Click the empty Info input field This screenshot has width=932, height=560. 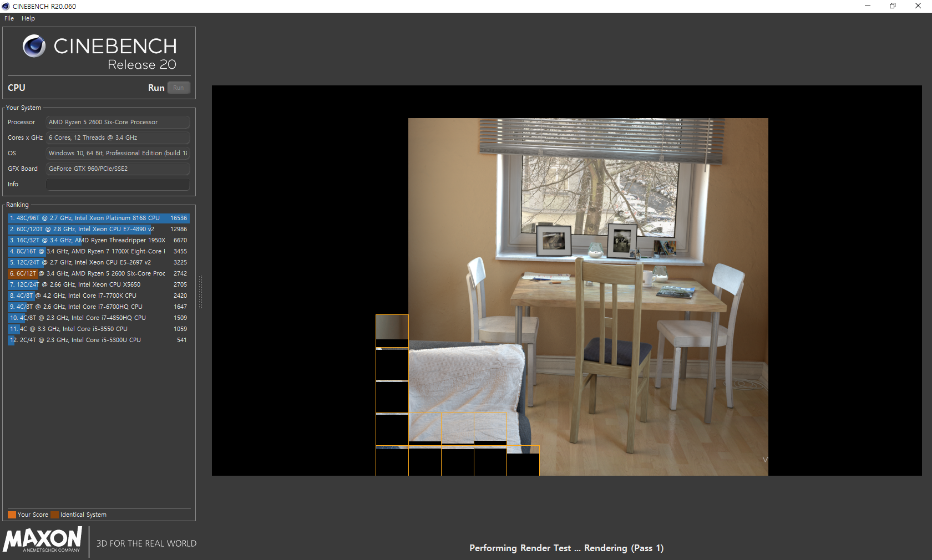pyautogui.click(x=118, y=184)
